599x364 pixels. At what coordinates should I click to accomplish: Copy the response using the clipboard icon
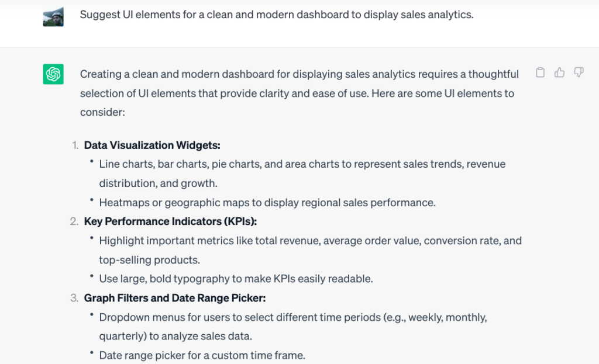pos(541,72)
